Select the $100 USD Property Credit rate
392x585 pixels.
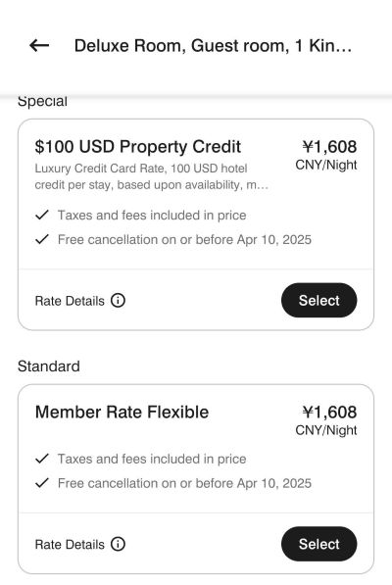pos(318,300)
